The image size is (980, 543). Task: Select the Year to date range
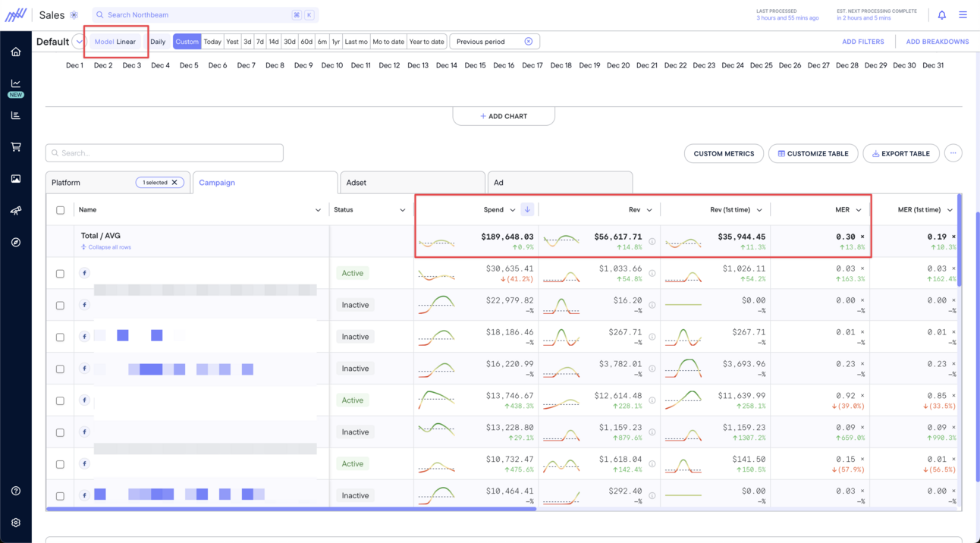426,42
